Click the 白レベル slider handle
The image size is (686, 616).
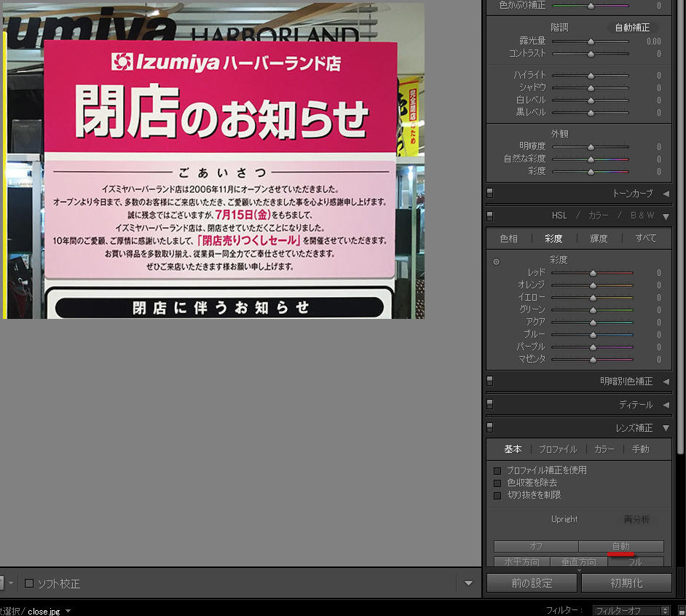coord(591,100)
